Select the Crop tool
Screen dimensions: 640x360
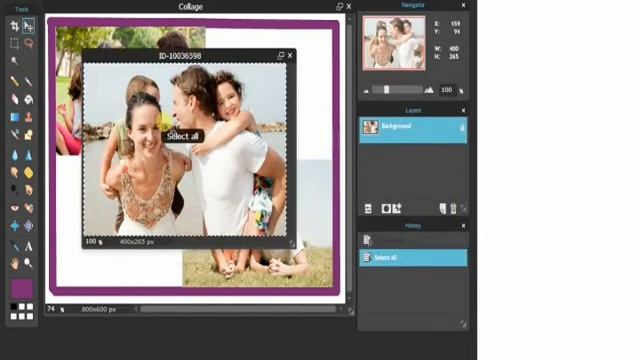[x=15, y=26]
